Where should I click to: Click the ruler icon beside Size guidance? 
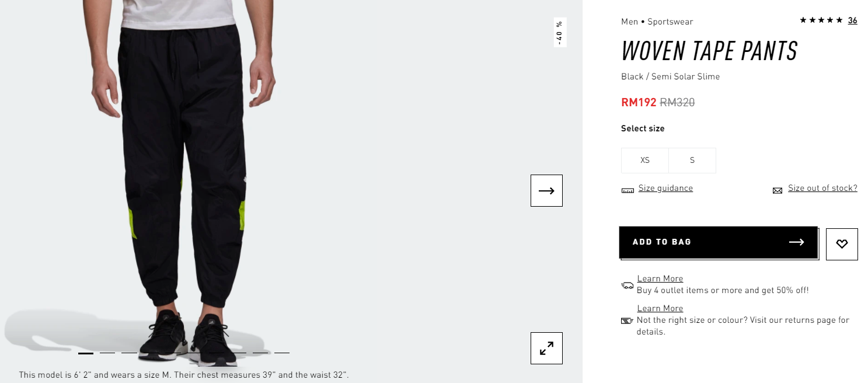coord(628,190)
